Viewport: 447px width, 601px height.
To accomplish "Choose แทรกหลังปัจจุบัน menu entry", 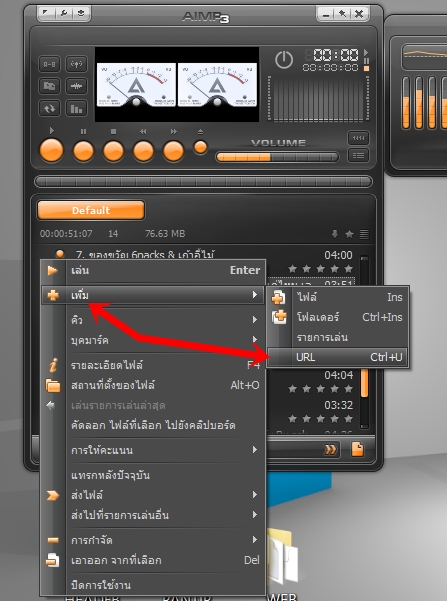I will point(153,475).
